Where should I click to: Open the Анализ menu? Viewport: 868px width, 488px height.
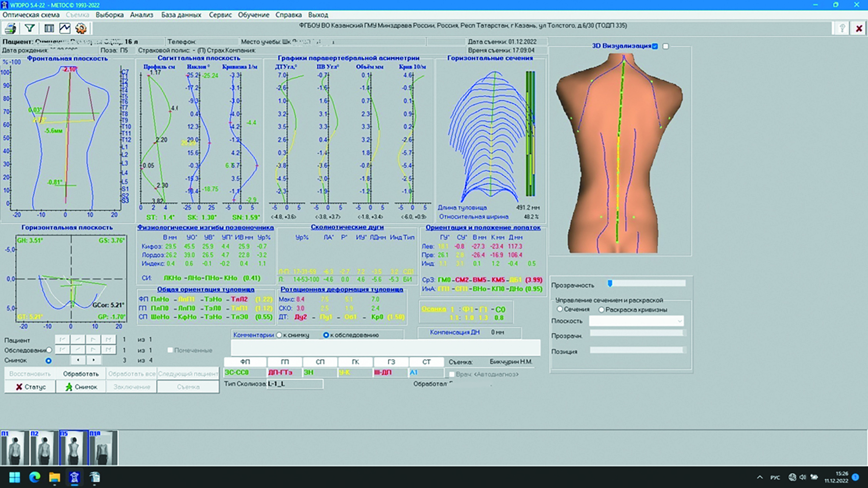[x=141, y=15]
